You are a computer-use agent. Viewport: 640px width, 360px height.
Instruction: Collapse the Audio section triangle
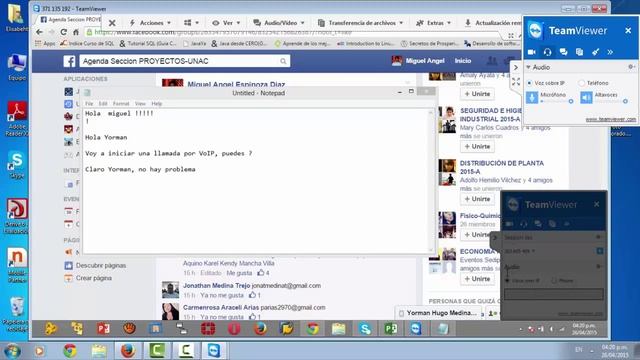pyautogui.click(x=528, y=67)
